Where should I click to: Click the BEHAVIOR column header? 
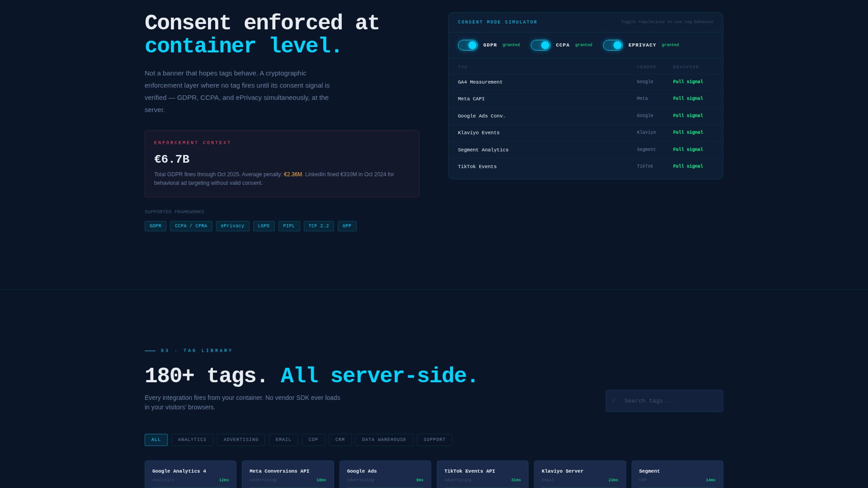[x=686, y=67]
